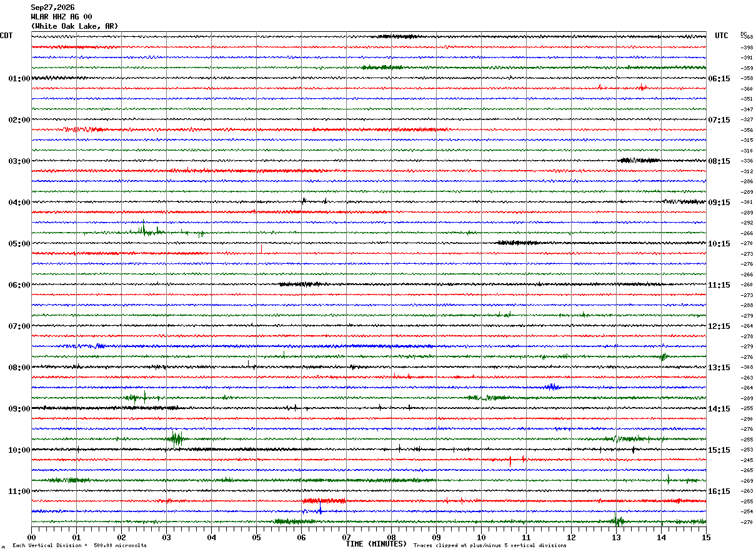This screenshot has height=554, width=756.
Task: Click the 12:15 UTC time label
Action: click(719, 326)
